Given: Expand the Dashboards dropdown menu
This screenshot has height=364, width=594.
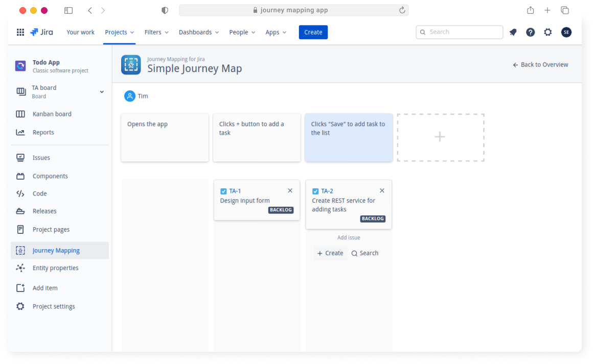Looking at the screenshot, I should coord(199,32).
